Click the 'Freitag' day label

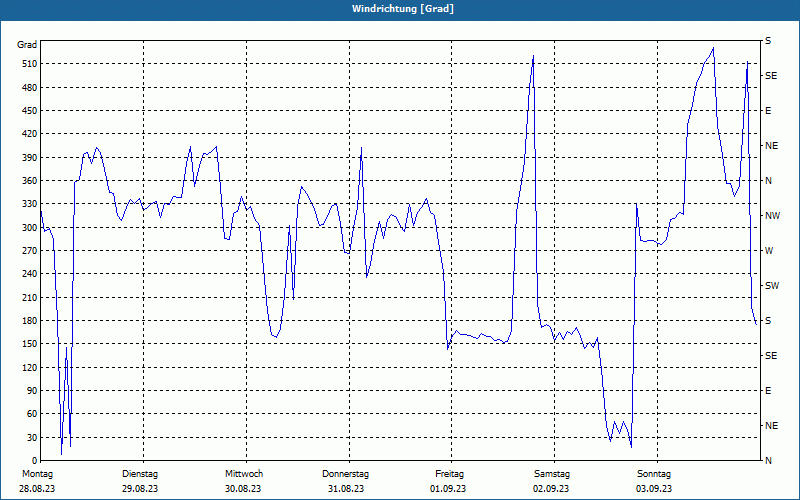449,474
